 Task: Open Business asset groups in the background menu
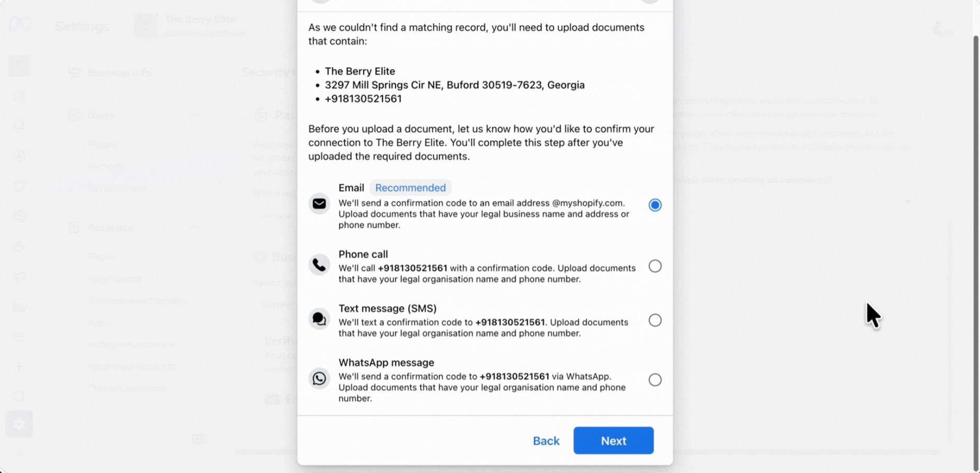(x=137, y=301)
